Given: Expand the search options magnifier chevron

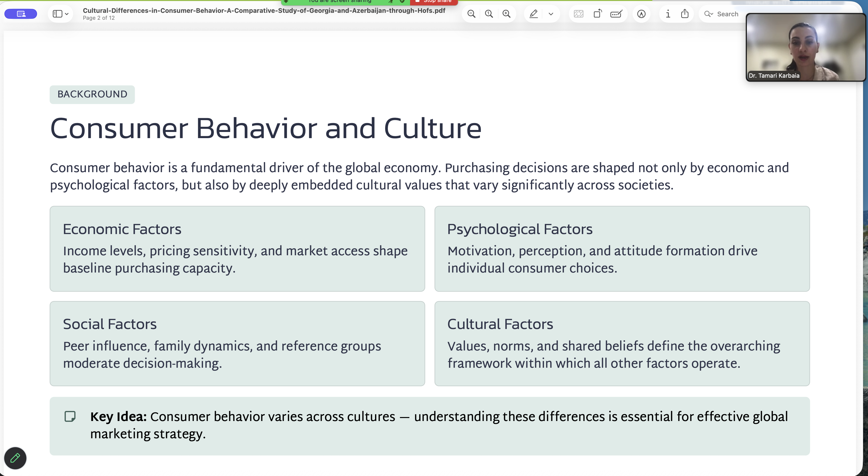Looking at the screenshot, I should [x=709, y=14].
